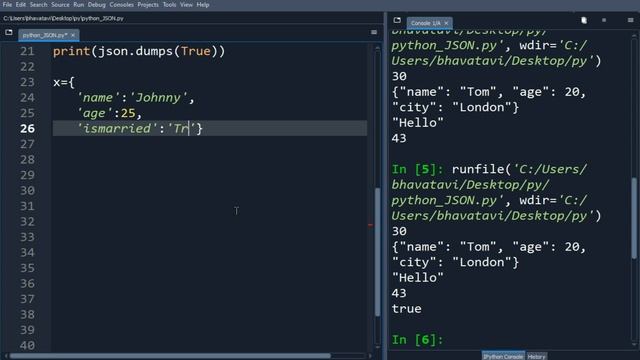Click the code 'print(json.dumps(True))'

tap(139, 51)
